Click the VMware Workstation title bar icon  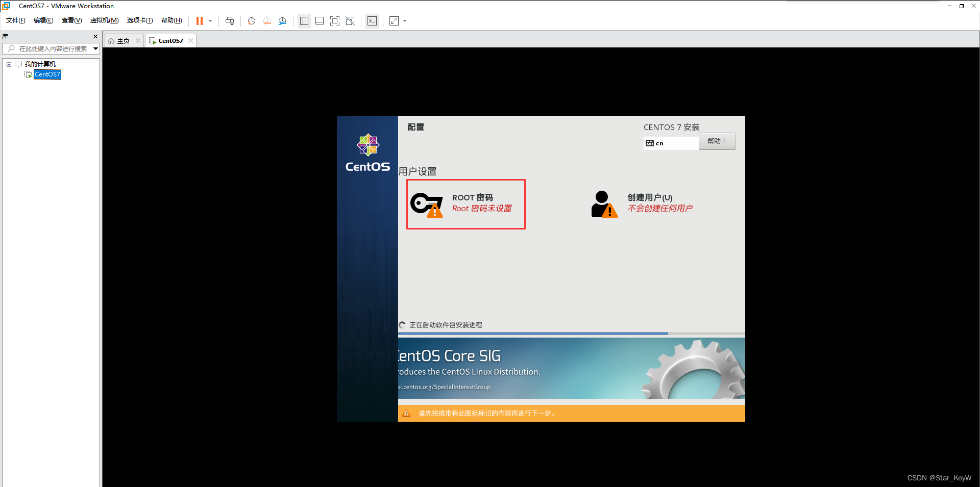[6, 6]
